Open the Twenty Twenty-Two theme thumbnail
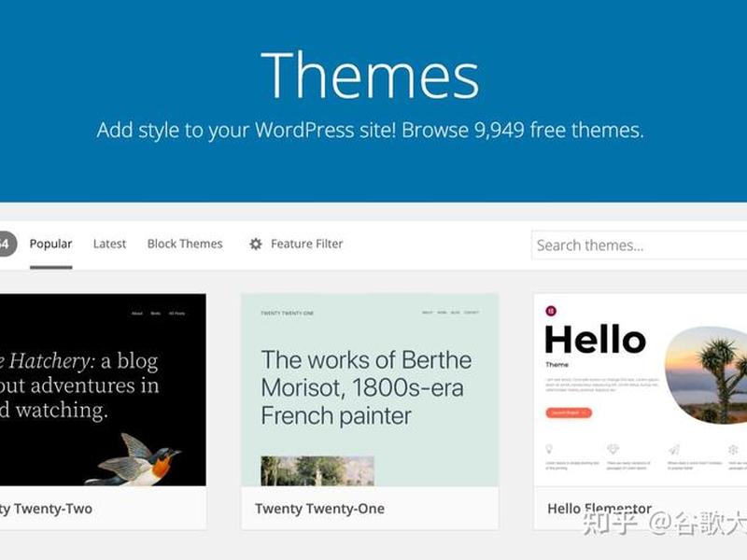 coord(103,390)
